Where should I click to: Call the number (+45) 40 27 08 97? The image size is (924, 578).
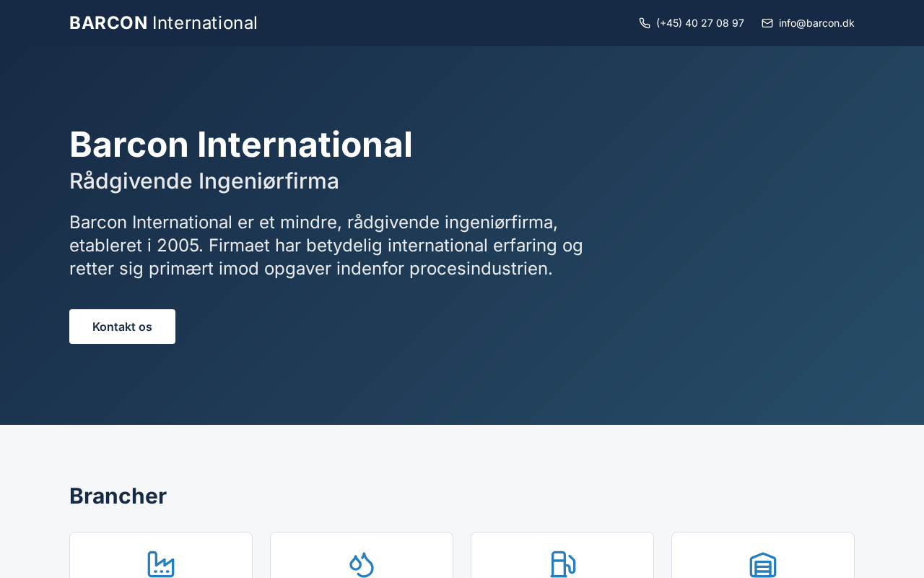tap(699, 23)
